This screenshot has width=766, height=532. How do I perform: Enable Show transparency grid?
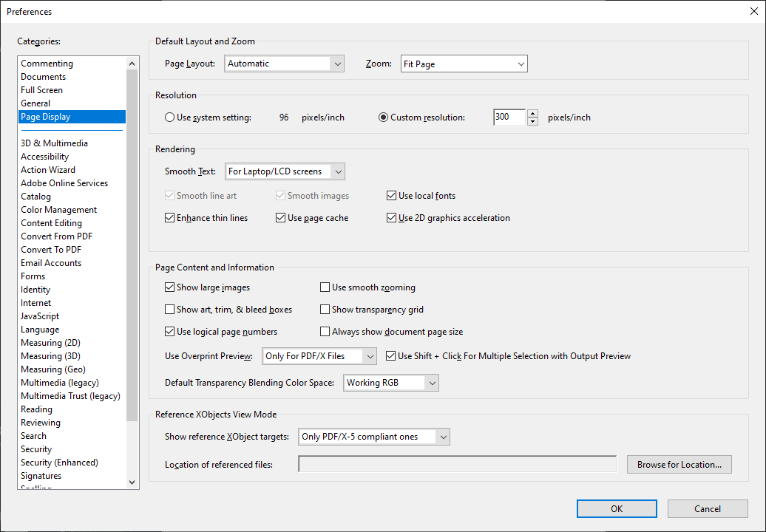325,309
